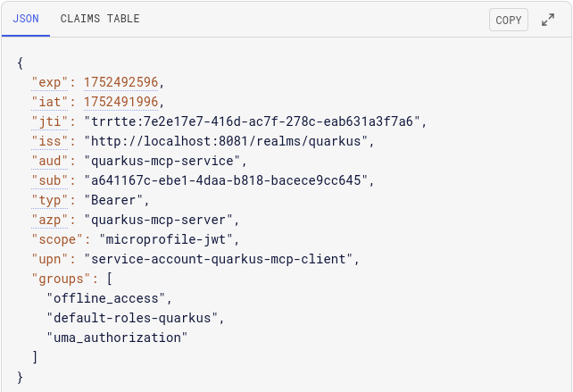573x392 pixels.
Task: Click the iat timestamp value 1752491996
Action: coord(121,102)
